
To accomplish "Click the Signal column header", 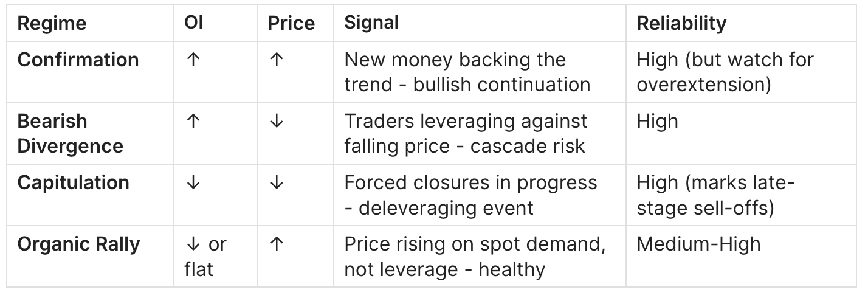I will 371,23.
